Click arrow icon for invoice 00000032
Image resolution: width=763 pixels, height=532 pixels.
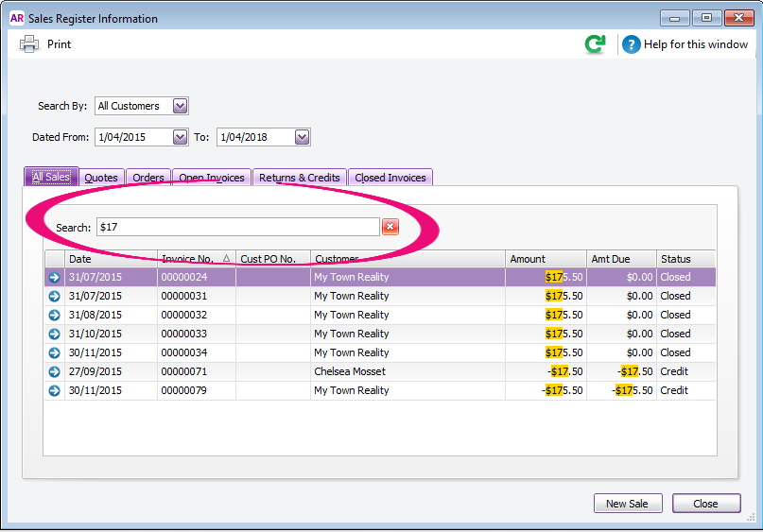(x=55, y=316)
